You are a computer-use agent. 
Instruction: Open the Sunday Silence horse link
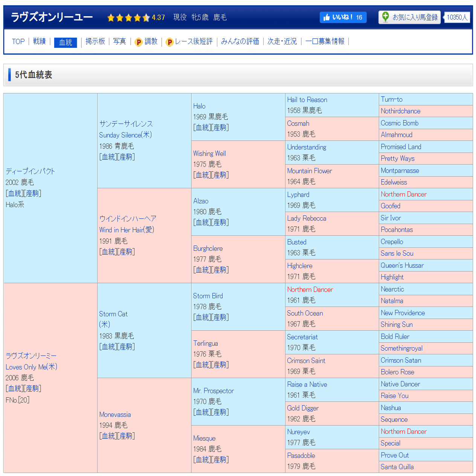(x=125, y=135)
